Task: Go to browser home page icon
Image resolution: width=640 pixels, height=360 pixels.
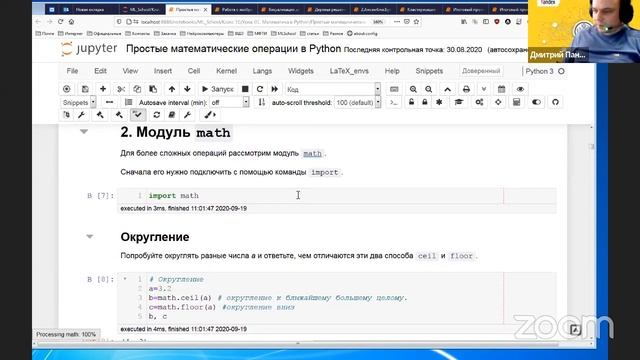Action: [71, 22]
